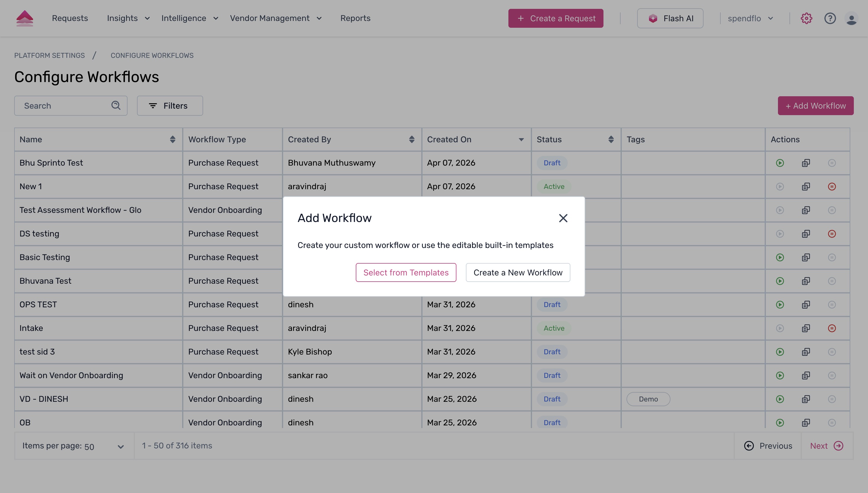Pause the New 1 workflow
The width and height of the screenshot is (868, 493).
click(x=832, y=186)
